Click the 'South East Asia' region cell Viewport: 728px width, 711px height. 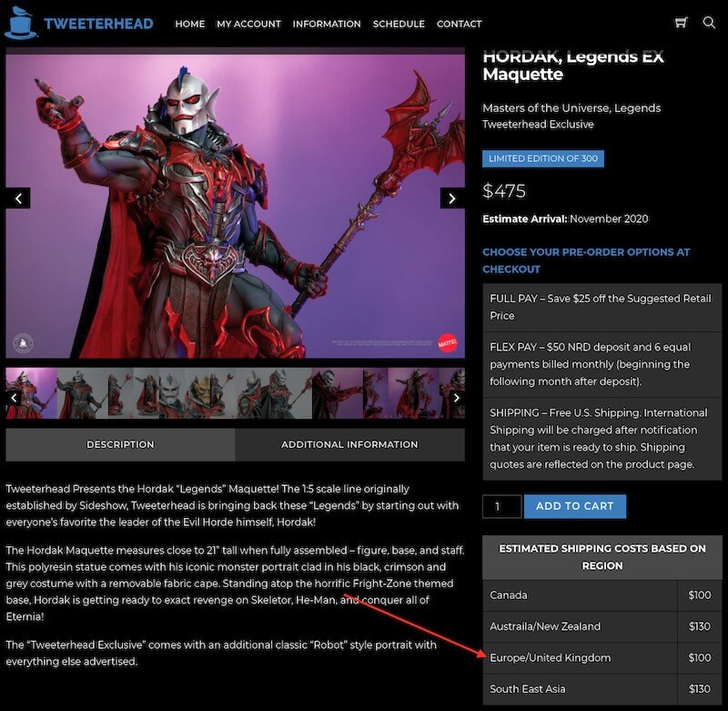click(x=580, y=689)
